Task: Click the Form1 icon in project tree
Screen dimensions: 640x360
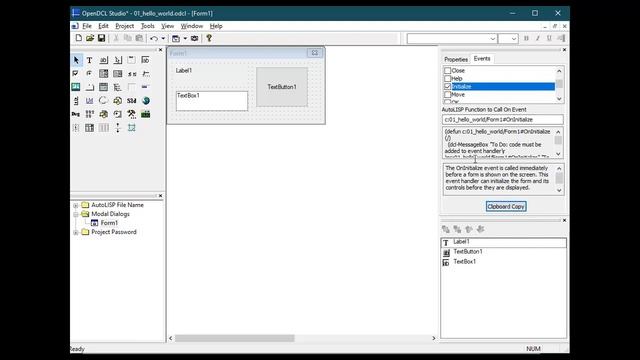Action: [94, 223]
